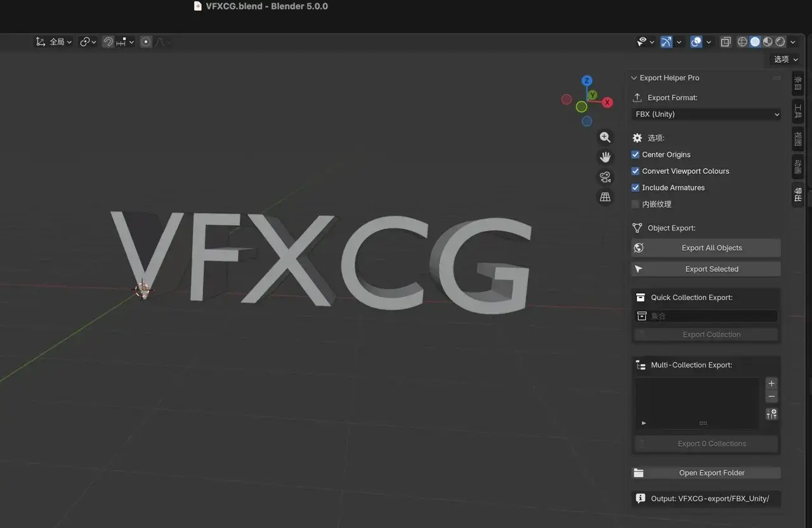Open the shading options dropdown arrow
This screenshot has height=528, width=812.
(x=793, y=42)
